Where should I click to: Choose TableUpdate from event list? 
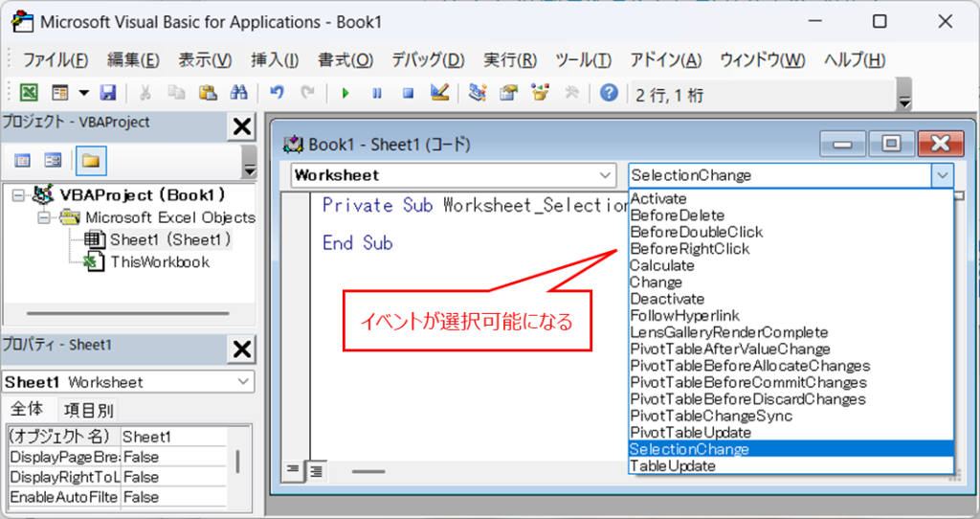tap(791, 465)
